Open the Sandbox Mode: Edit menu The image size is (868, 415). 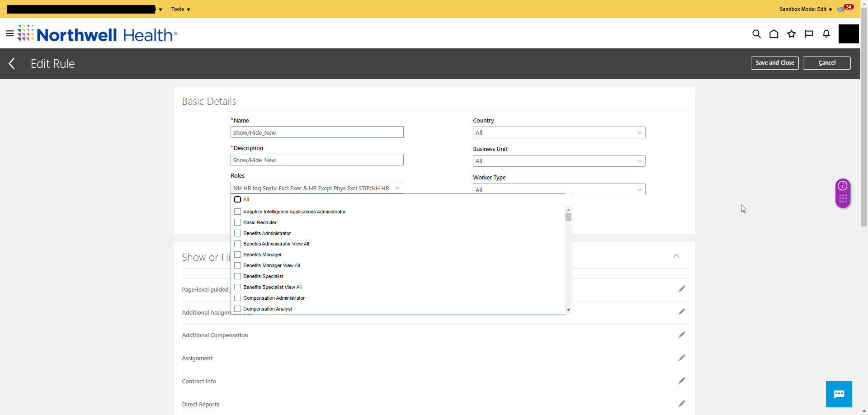click(x=805, y=9)
